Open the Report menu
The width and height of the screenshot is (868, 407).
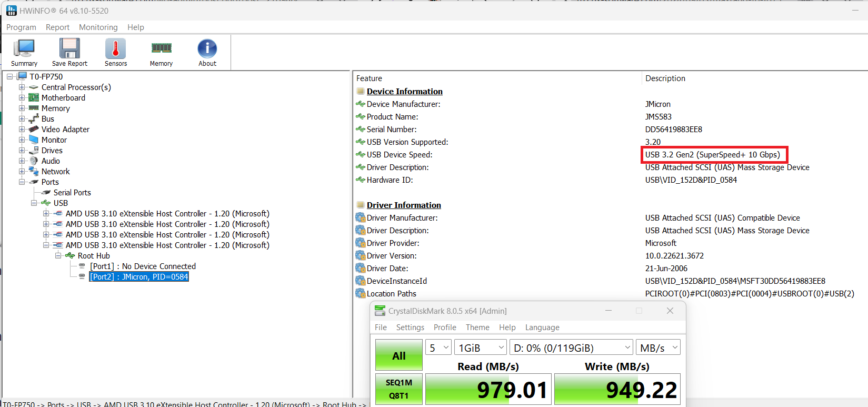click(57, 27)
